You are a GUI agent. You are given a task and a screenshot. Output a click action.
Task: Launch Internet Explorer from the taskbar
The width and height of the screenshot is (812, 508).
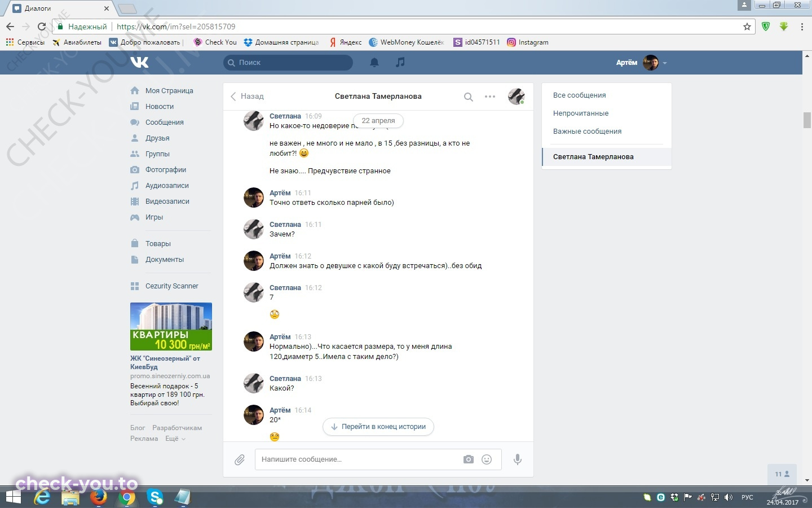coord(42,497)
